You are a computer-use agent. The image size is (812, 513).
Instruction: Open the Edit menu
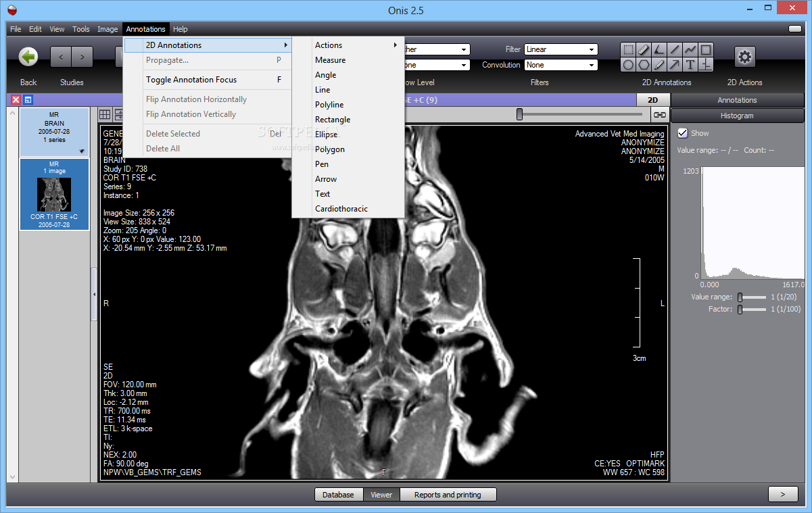[x=35, y=29]
